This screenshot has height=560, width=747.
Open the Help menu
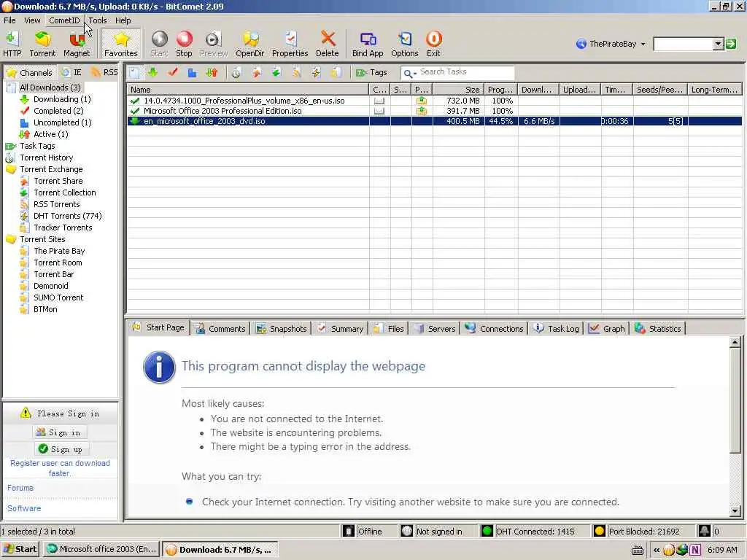click(x=123, y=20)
